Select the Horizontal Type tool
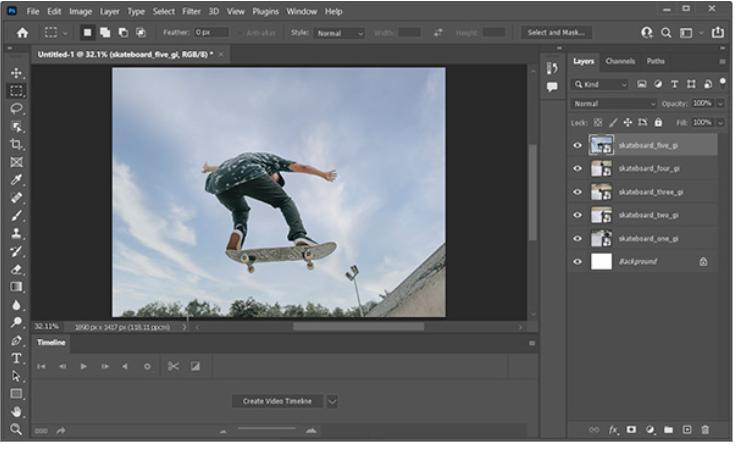The width and height of the screenshot is (746, 450). 16,358
